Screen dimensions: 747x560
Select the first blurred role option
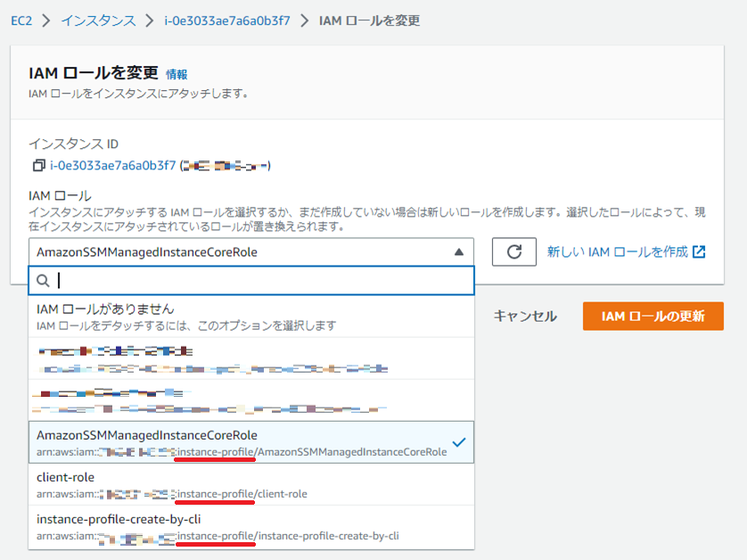click(251, 358)
